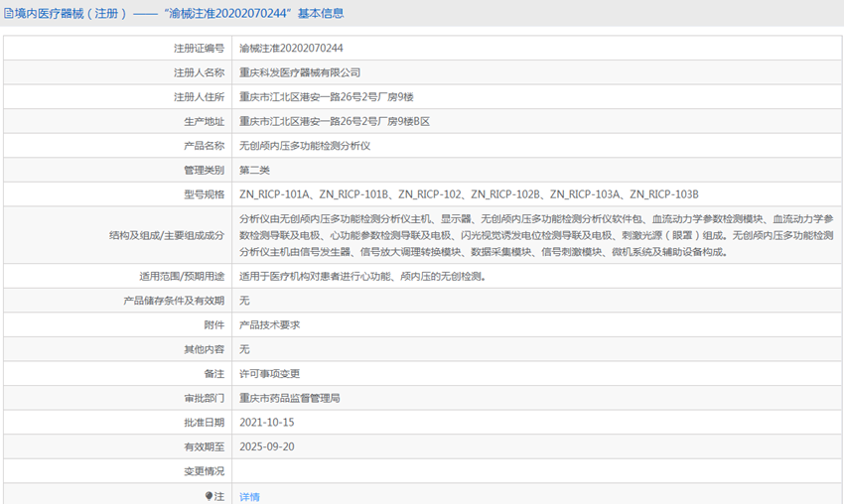Click the registrant name 重庆科发医疗器械有限公司
Viewport: 844px width, 504px height.
pos(300,72)
